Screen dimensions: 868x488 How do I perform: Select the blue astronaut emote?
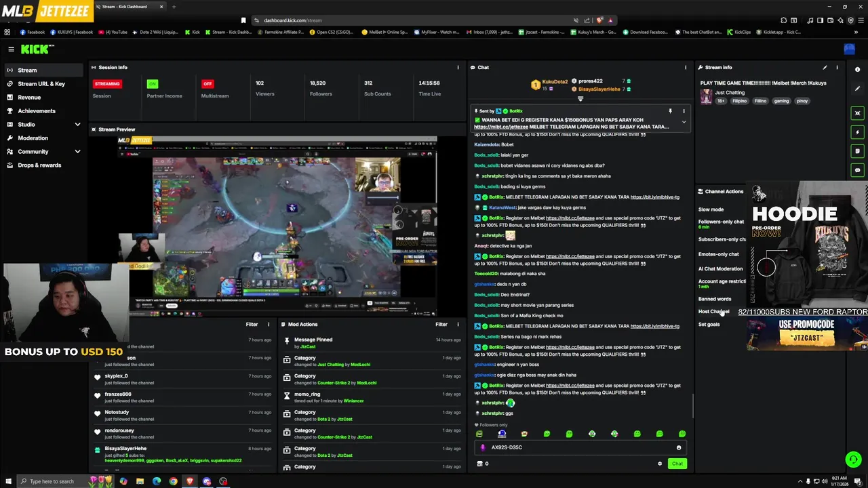click(x=502, y=434)
